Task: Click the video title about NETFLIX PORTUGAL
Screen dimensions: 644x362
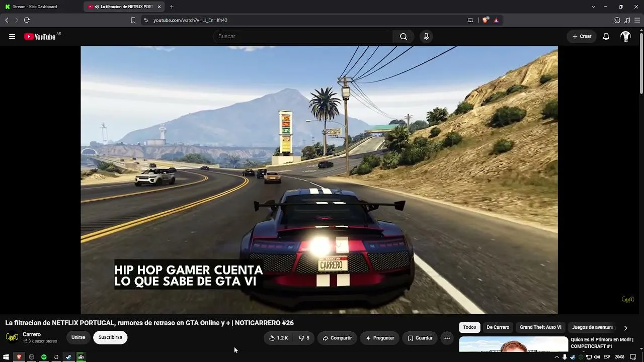Action: tap(149, 323)
